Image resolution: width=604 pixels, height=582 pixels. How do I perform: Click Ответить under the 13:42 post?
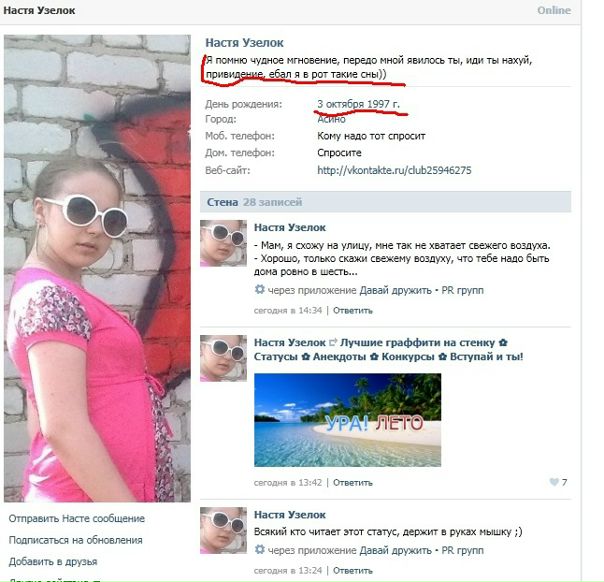(352, 483)
